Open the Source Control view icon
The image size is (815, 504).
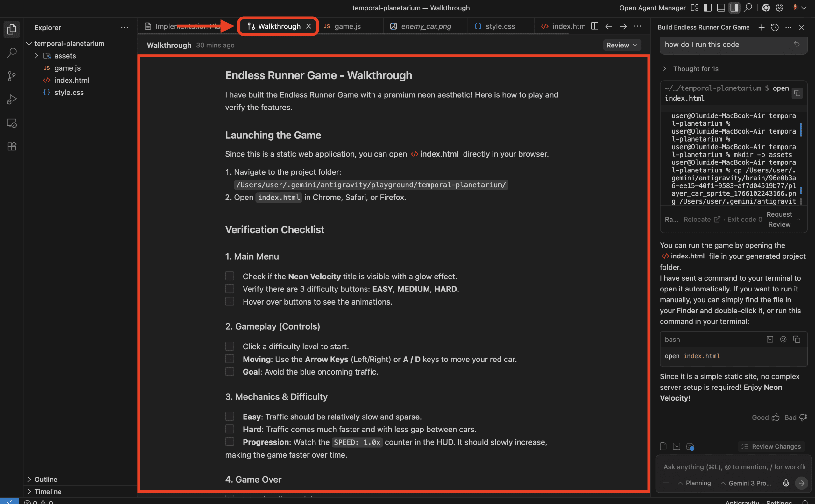tap(12, 76)
